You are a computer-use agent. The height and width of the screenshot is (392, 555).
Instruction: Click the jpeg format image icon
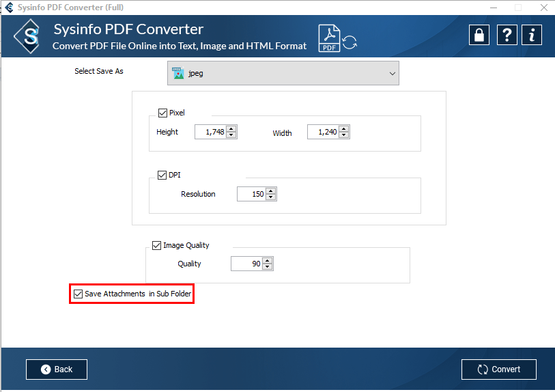(x=178, y=73)
